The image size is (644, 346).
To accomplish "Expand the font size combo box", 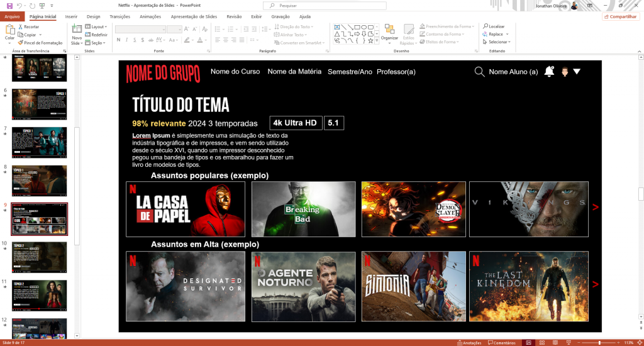I will (179, 29).
